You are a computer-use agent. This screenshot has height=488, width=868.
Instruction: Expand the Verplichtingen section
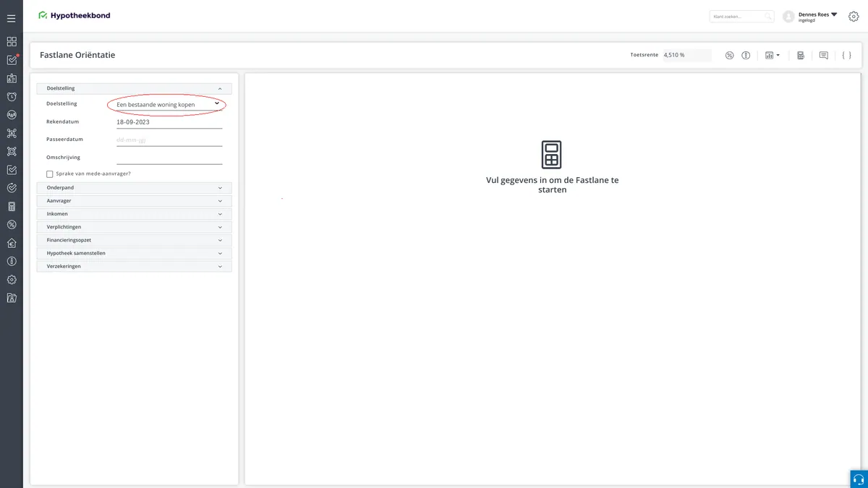(x=135, y=227)
